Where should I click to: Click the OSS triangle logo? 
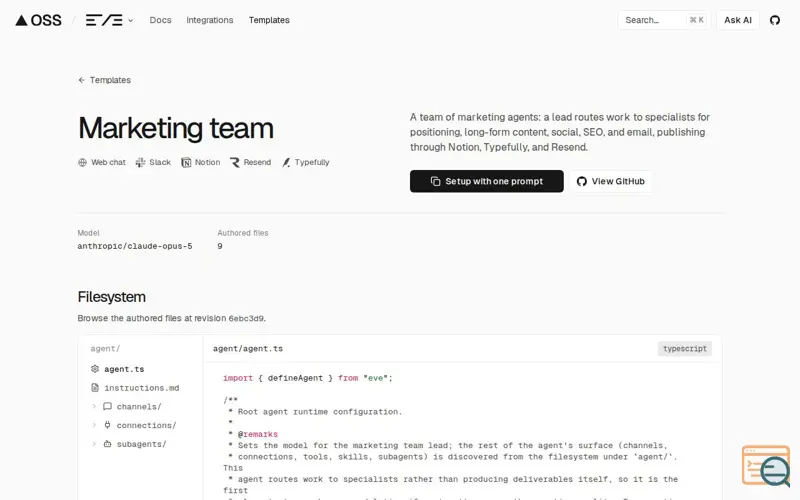(38, 20)
